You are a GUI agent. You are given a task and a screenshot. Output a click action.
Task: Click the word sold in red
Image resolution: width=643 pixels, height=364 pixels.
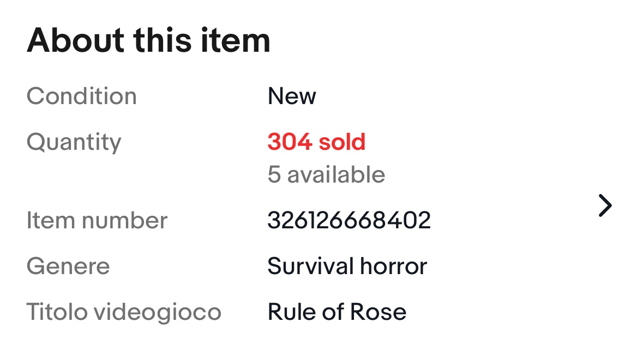click(342, 142)
